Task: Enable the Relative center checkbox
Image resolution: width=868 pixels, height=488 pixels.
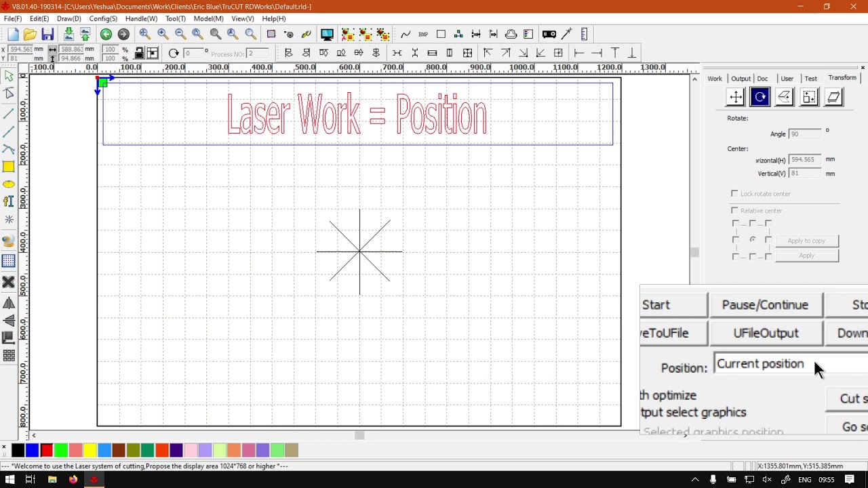Action: pos(734,211)
